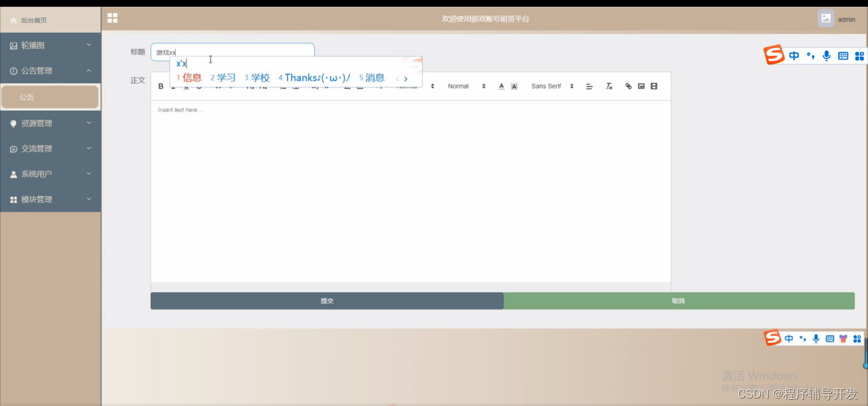Cancel editing with the 取消 button
Image resolution: width=868 pixels, height=406 pixels.
tap(679, 301)
